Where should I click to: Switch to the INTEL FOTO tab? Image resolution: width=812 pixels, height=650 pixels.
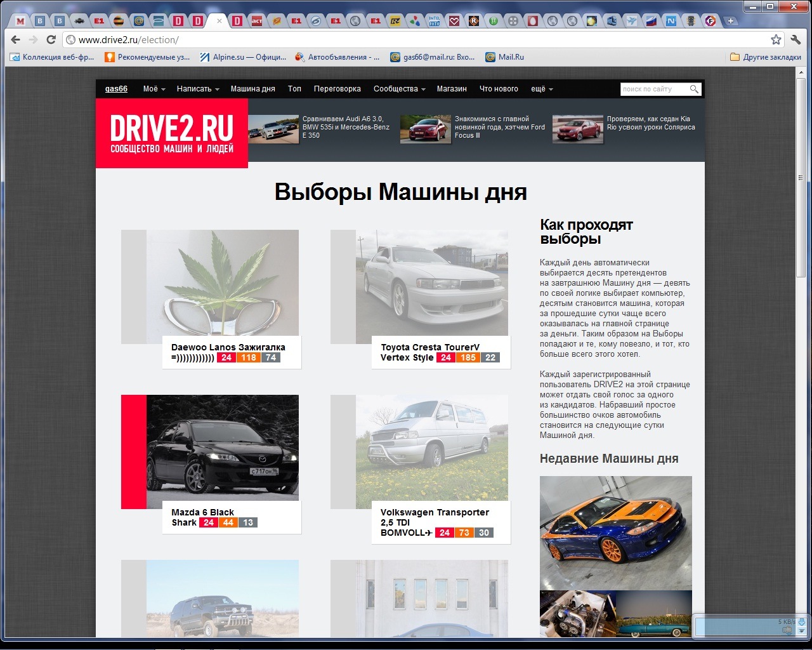click(x=434, y=21)
